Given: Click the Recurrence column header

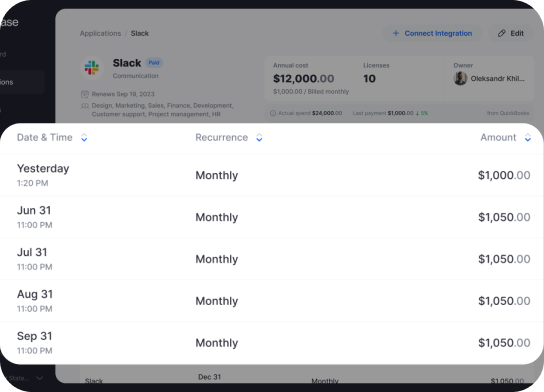Looking at the screenshot, I should click(x=221, y=137).
